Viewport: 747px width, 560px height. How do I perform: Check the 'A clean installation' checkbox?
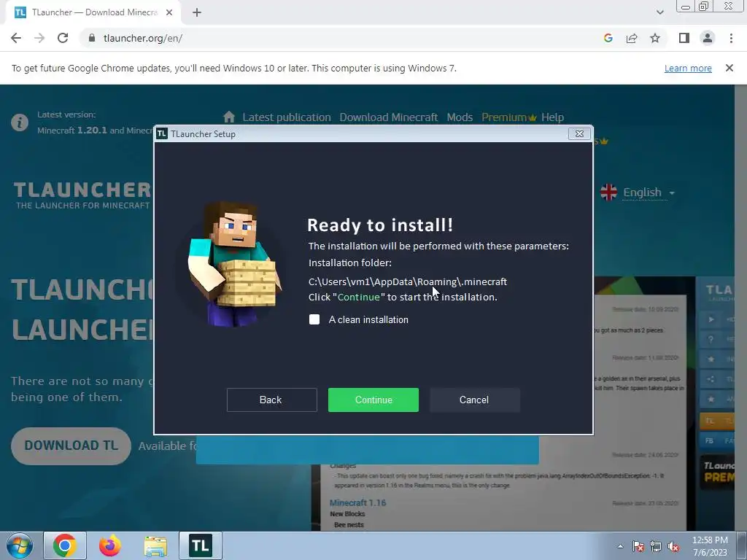(x=314, y=319)
